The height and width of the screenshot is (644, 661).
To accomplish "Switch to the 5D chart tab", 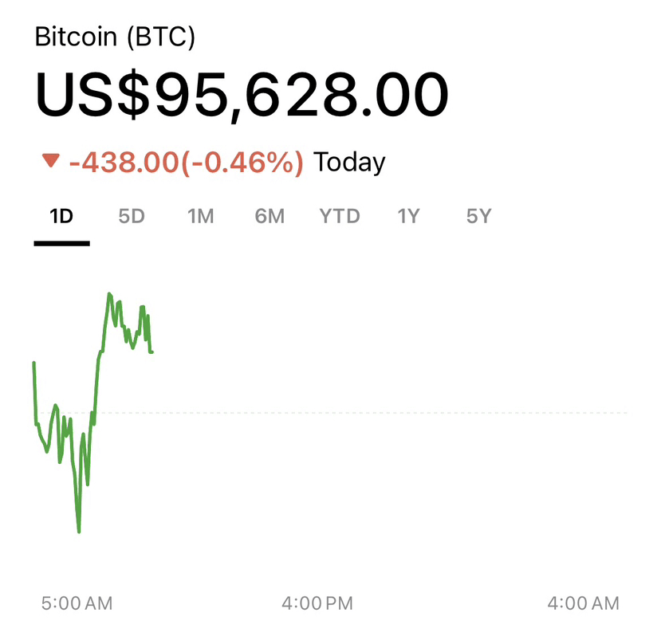I will click(132, 216).
